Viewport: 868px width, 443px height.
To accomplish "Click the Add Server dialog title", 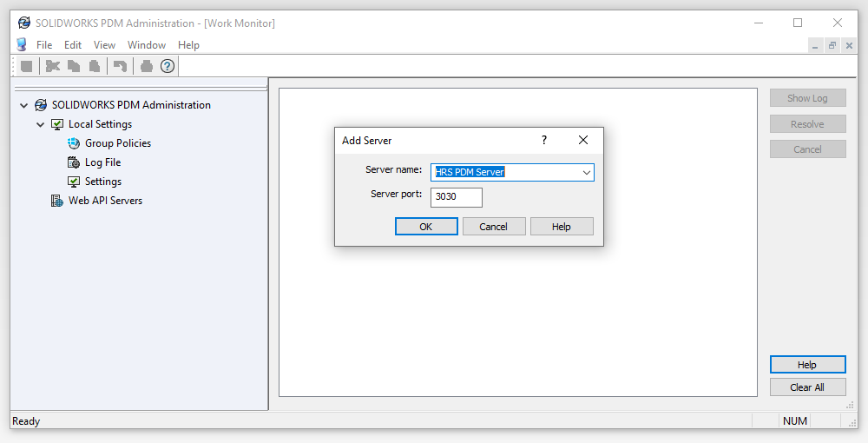I will point(366,141).
